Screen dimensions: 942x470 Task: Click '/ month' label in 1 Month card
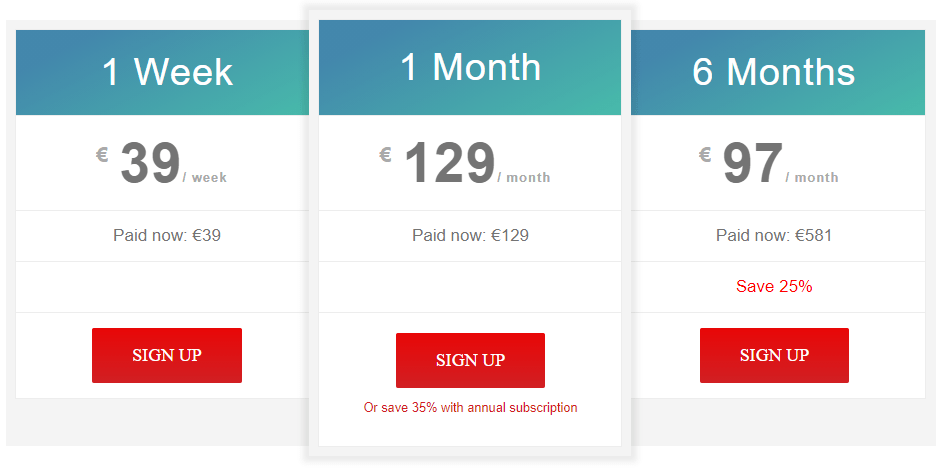524,177
